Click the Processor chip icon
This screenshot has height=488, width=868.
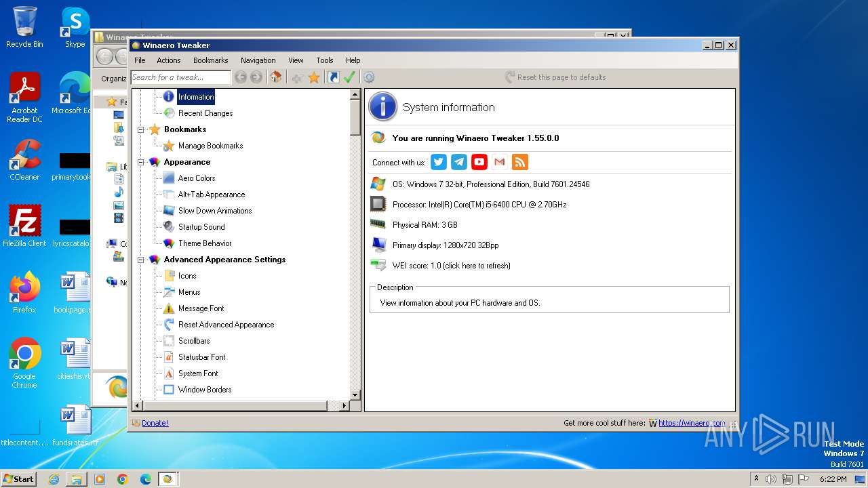(x=378, y=204)
